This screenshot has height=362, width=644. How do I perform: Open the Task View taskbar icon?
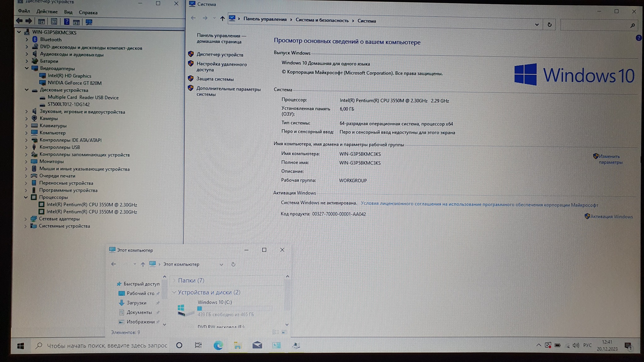(198, 345)
